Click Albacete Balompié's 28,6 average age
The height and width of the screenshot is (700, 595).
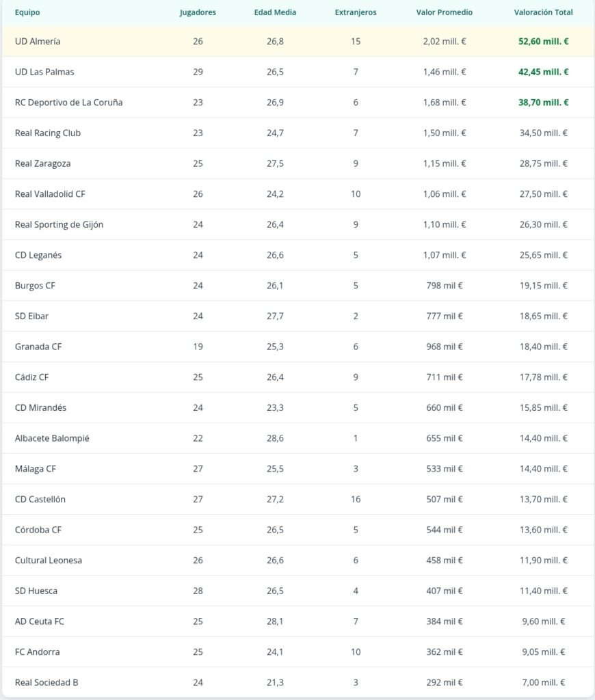pyautogui.click(x=275, y=438)
